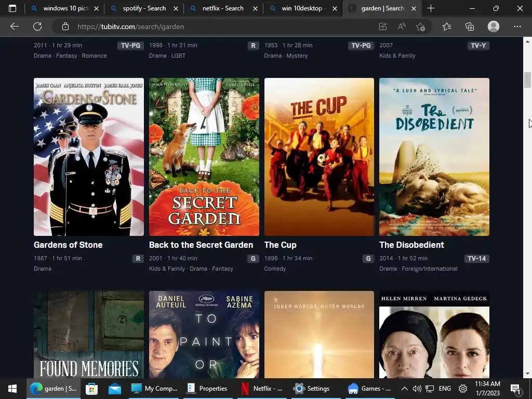Close the 'garden | Search' tab

click(414, 8)
